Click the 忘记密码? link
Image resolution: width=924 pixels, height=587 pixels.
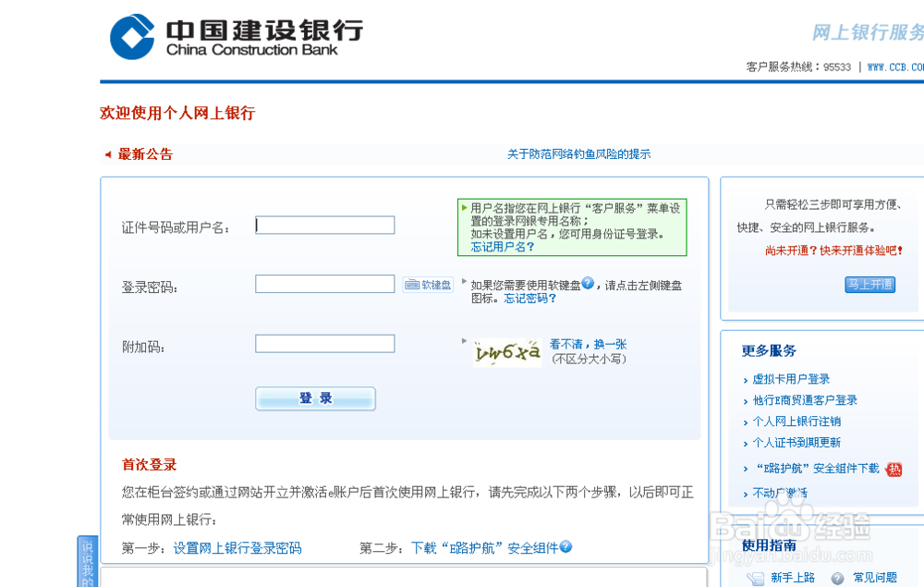529,299
